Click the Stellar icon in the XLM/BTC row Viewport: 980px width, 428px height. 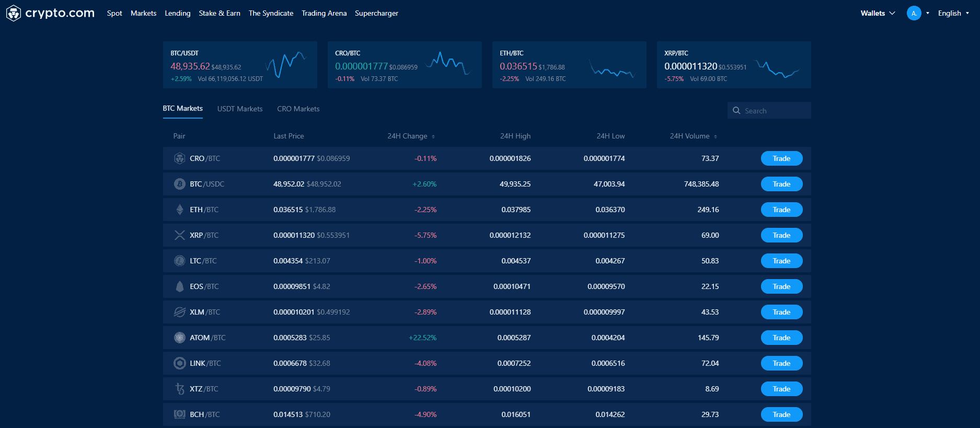pos(180,312)
